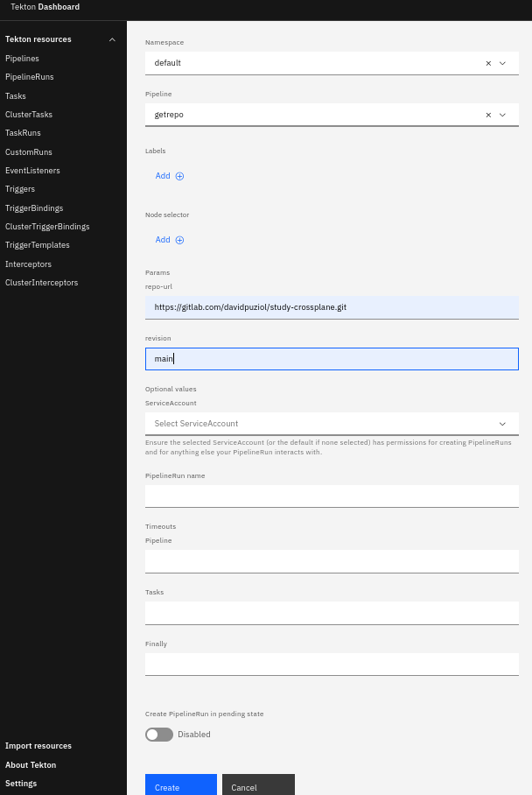The image size is (532, 795).
Task: Navigate to ClusterTriggerBindings
Action: click(47, 227)
